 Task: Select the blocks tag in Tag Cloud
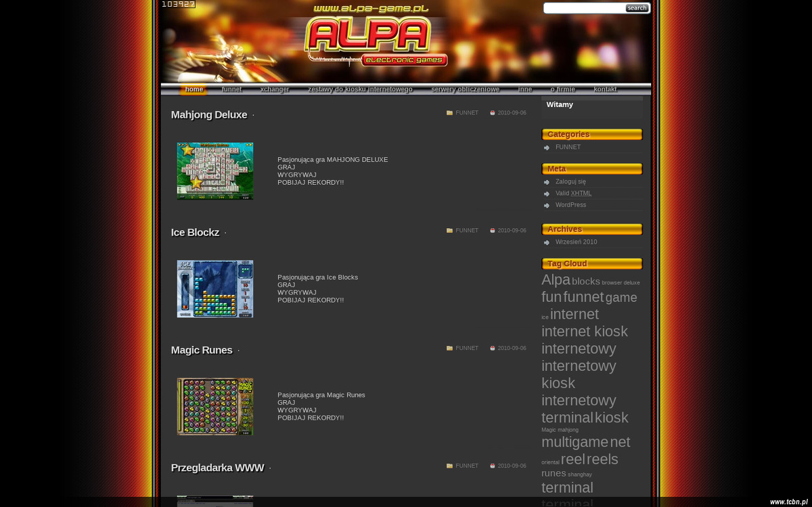586,282
